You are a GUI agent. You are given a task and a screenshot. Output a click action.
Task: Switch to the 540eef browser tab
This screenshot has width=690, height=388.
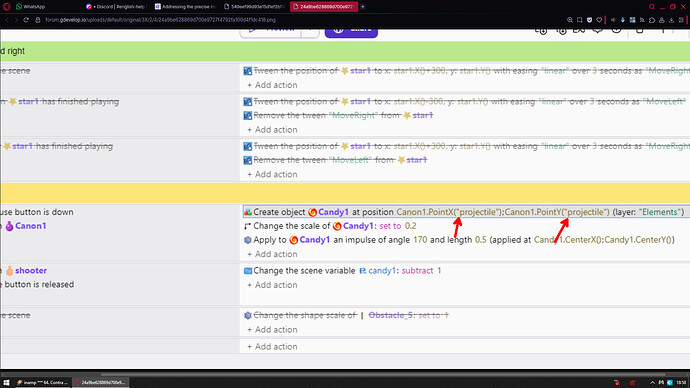[x=254, y=7]
